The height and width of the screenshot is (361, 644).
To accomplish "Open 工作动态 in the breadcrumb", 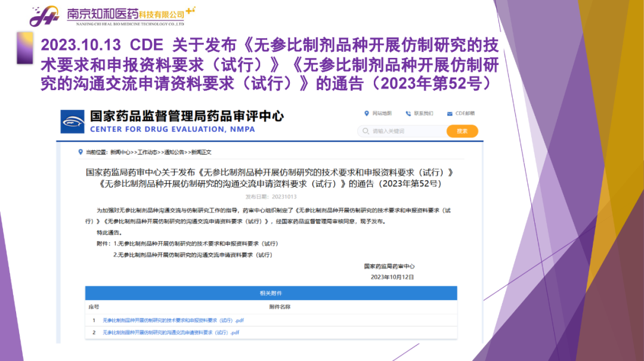I will [148, 152].
